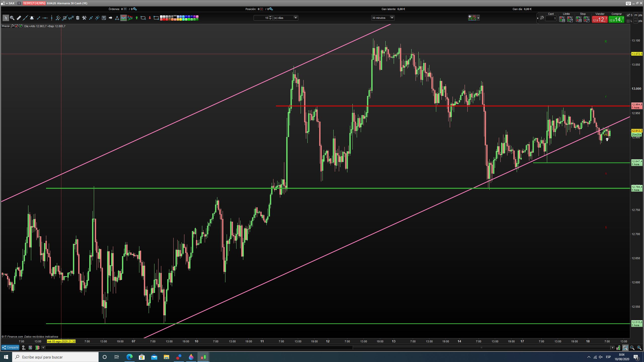644x362 pixels.
Task: Click the Compartir share button
Action: point(10,348)
